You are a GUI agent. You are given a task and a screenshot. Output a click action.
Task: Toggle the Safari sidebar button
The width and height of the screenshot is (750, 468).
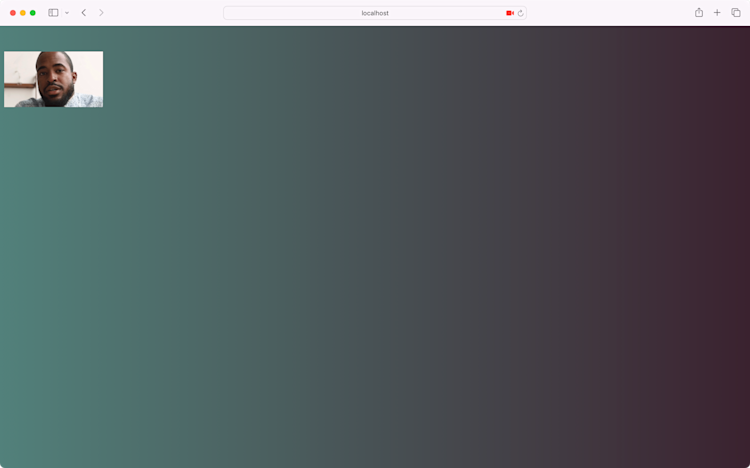pos(53,13)
